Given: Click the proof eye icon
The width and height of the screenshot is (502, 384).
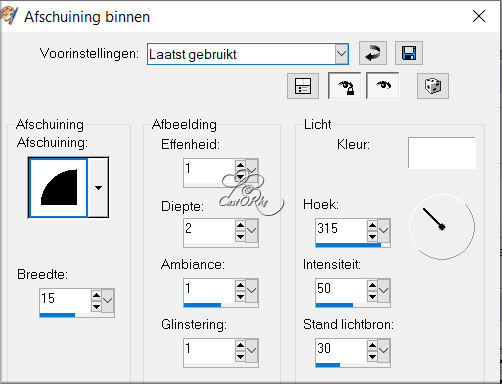Looking at the screenshot, I should 382,86.
